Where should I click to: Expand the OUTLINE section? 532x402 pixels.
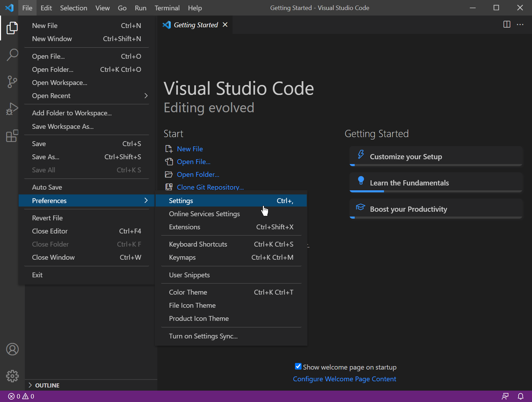pyautogui.click(x=91, y=385)
